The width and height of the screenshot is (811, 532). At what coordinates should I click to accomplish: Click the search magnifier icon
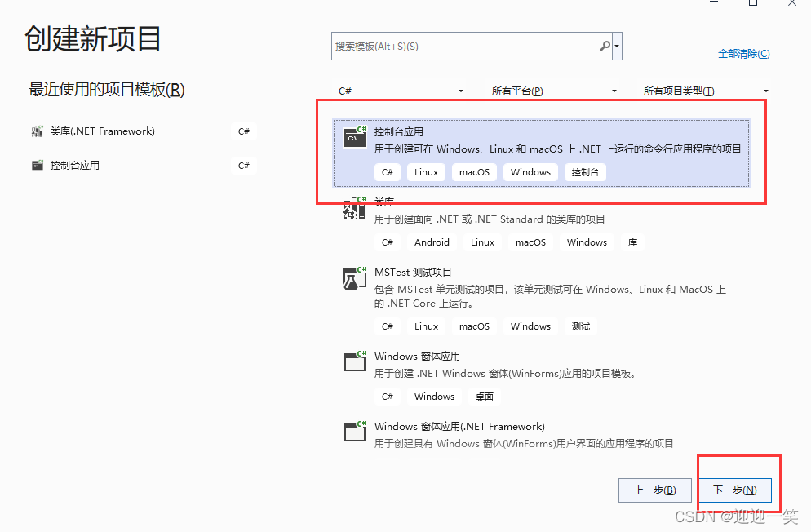pyautogui.click(x=605, y=46)
